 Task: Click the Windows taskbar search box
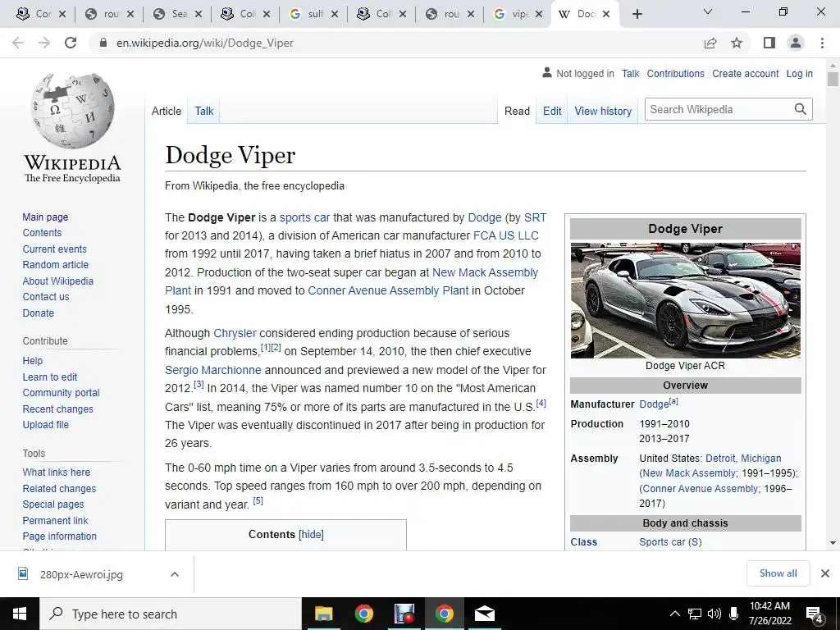171,614
